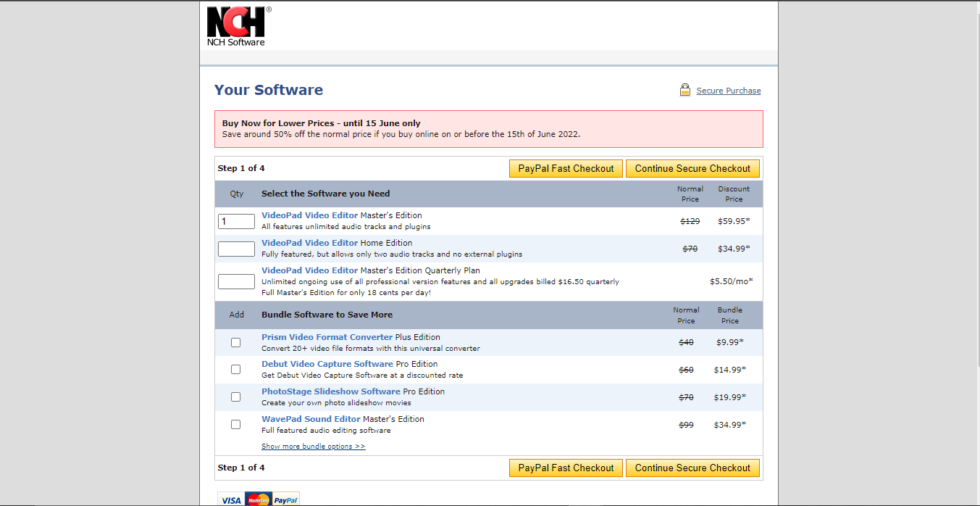Click the VISA card icon
Image resolution: width=980 pixels, height=506 pixels.
(231, 500)
